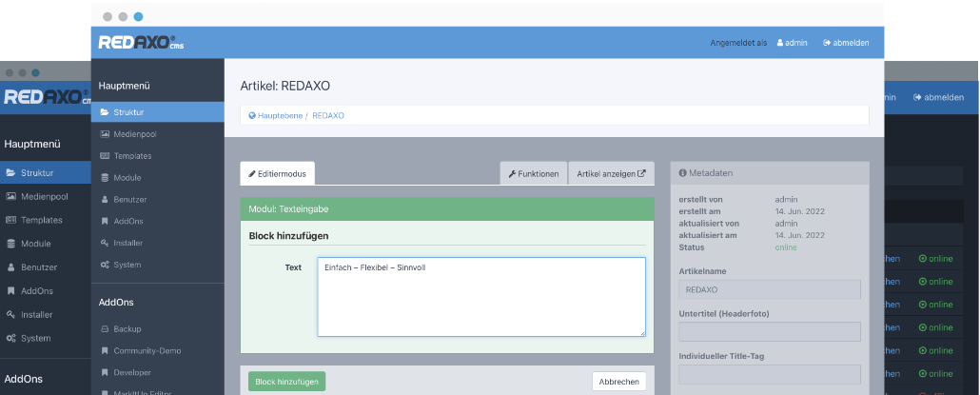The width and height of the screenshot is (980, 395).
Task: Click Benutzer user icon in front window
Action: coord(105,199)
